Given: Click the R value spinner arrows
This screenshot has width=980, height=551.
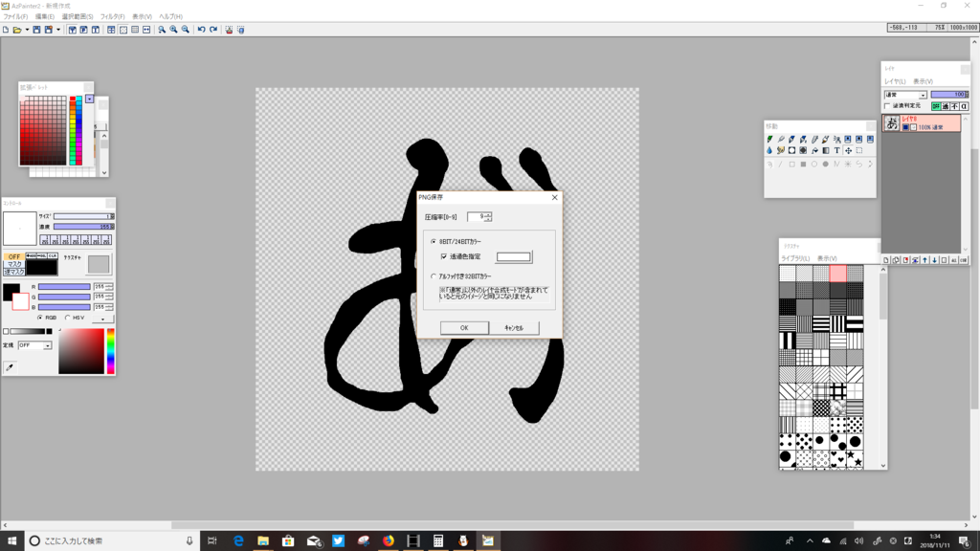Looking at the screenshot, I should tap(109, 287).
